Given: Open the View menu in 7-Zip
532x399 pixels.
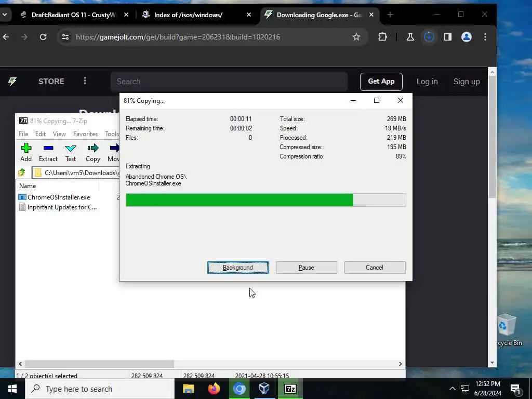Looking at the screenshot, I should coord(59,134).
